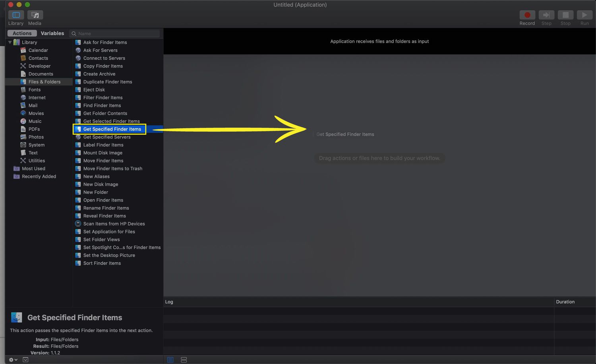Show the variables list view
This screenshot has height=364, width=596.
click(x=184, y=360)
